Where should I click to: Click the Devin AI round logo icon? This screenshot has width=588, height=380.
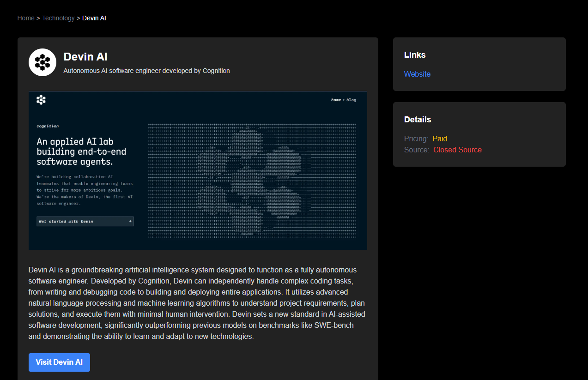tap(42, 62)
